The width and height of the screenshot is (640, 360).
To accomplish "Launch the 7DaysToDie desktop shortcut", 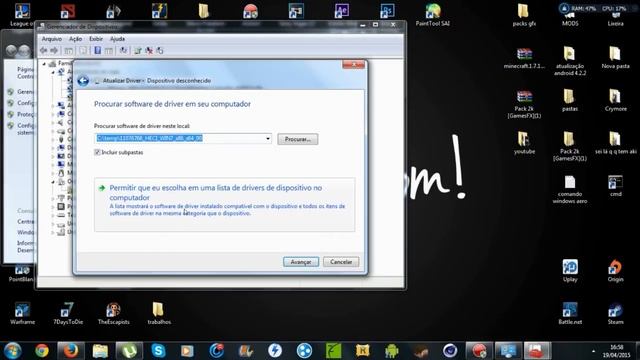I will (x=68, y=313).
